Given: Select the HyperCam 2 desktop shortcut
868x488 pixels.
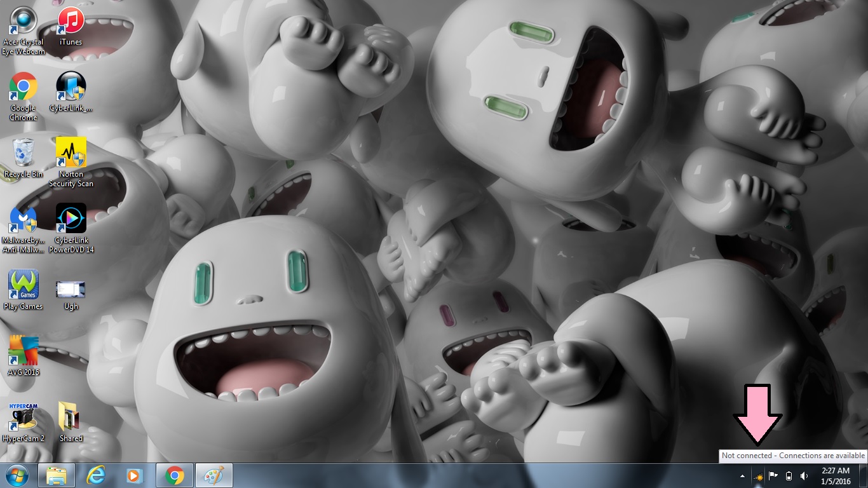Looking at the screenshot, I should click(24, 423).
